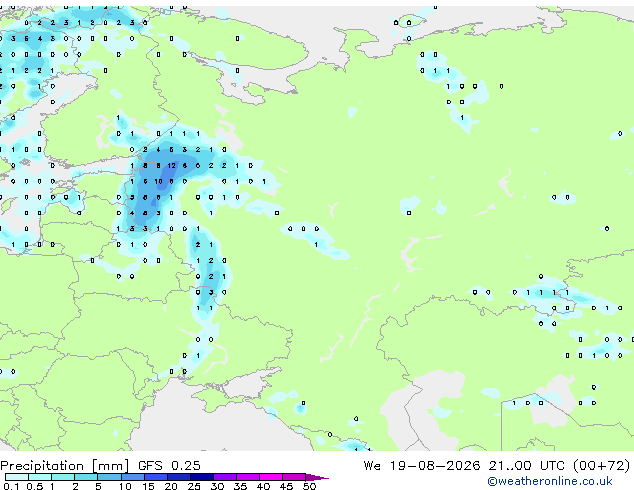Select the 30–35 mm purple legend swatch
Image resolution: width=634 pixels, height=490 pixels.
(x=224, y=477)
